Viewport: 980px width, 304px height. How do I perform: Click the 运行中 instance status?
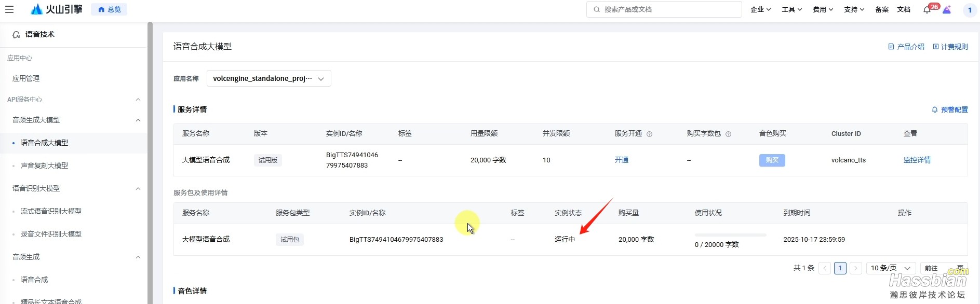tap(565, 240)
